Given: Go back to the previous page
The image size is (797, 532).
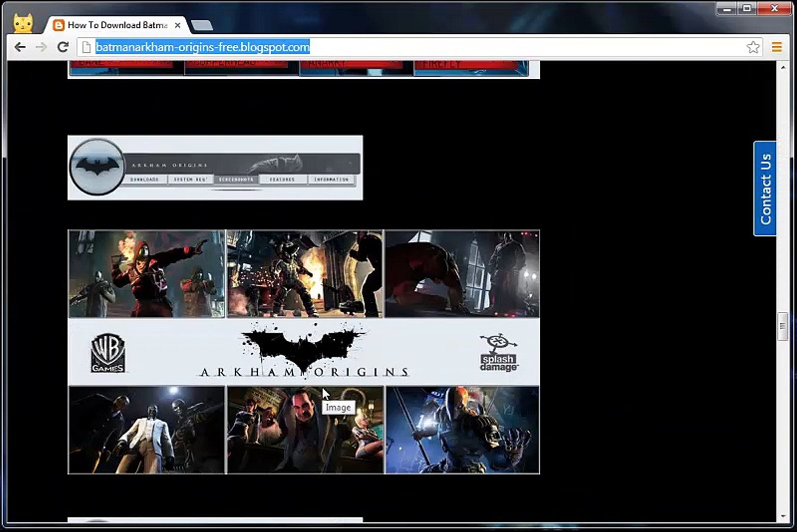Looking at the screenshot, I should click(20, 47).
